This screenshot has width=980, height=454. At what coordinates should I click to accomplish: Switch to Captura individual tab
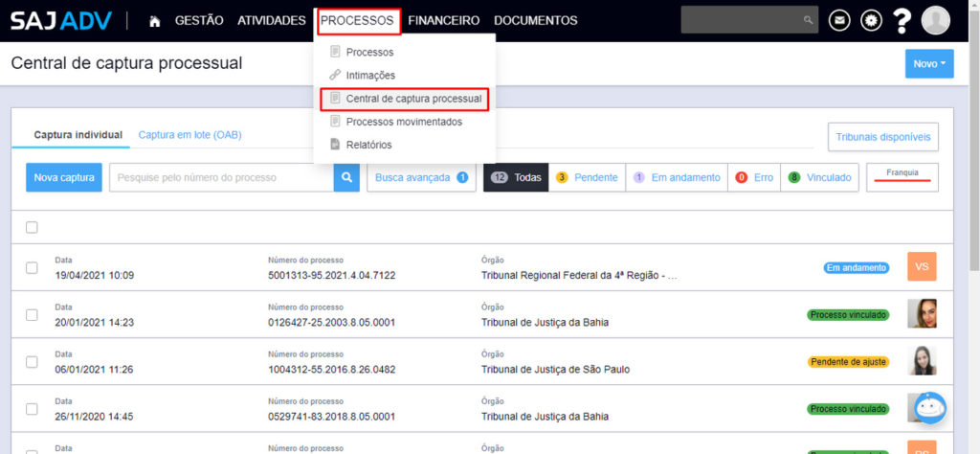click(x=78, y=135)
